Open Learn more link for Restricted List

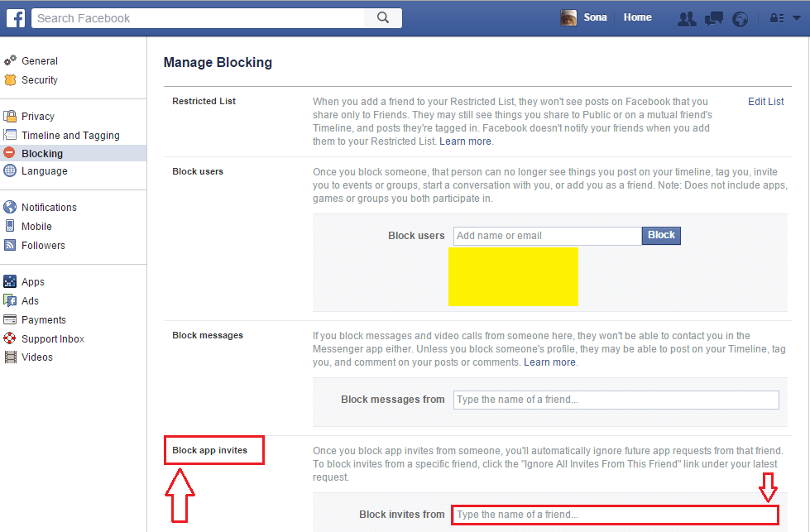[x=465, y=141]
